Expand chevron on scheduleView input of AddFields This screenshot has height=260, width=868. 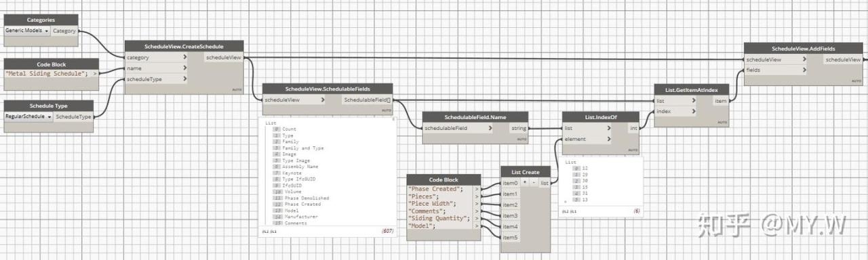point(804,60)
